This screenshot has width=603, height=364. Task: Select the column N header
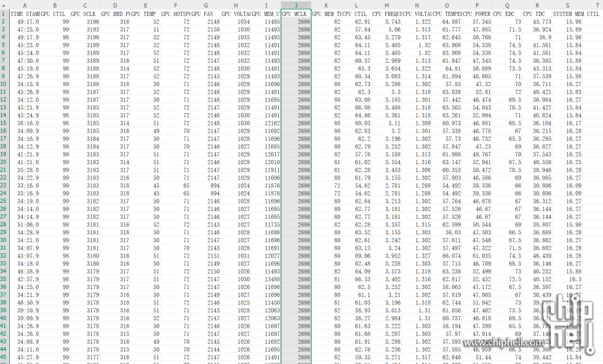pos(417,6)
